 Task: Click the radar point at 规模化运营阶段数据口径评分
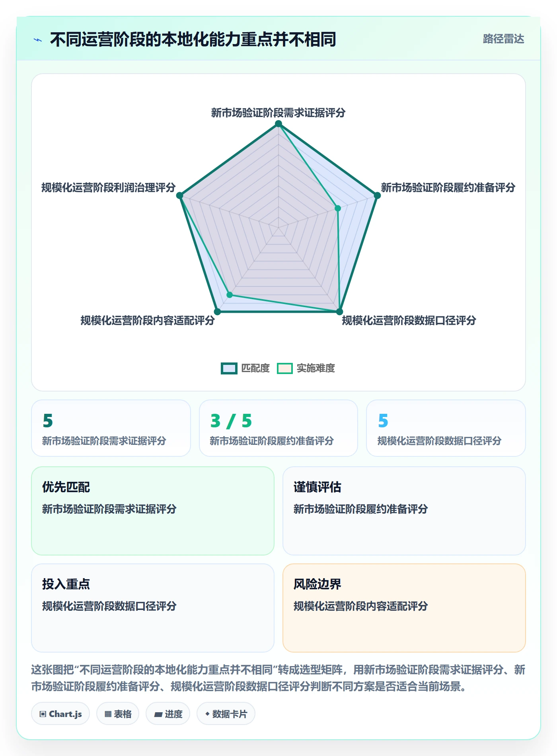(x=339, y=312)
